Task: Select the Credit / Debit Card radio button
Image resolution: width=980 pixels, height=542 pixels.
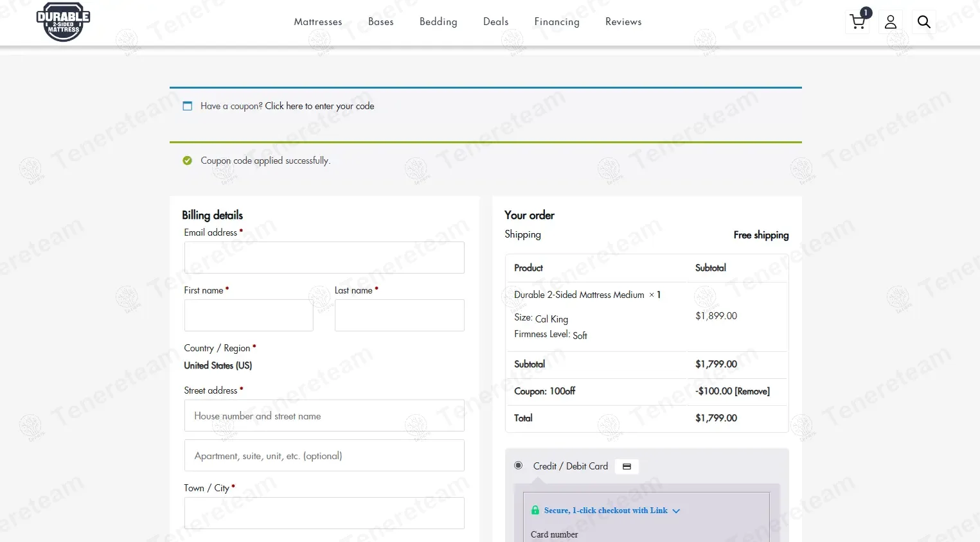Action: pos(519,466)
